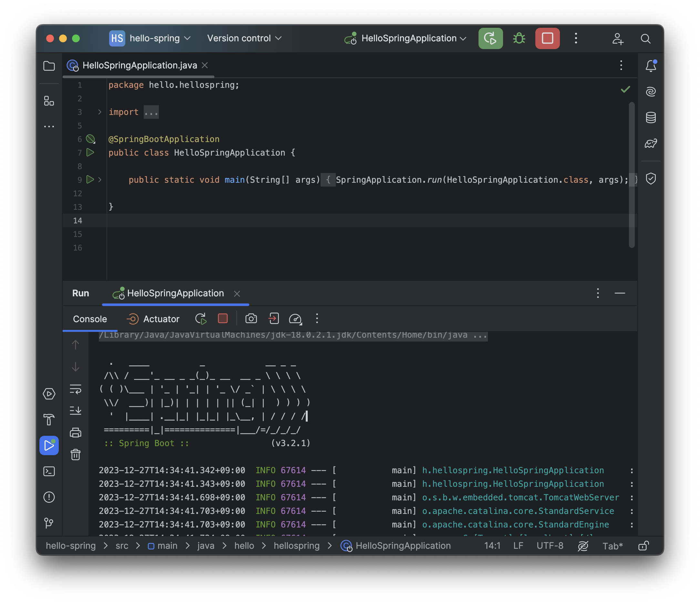Stop the running HelloSpringApplication
This screenshot has height=603, width=700.
[547, 38]
